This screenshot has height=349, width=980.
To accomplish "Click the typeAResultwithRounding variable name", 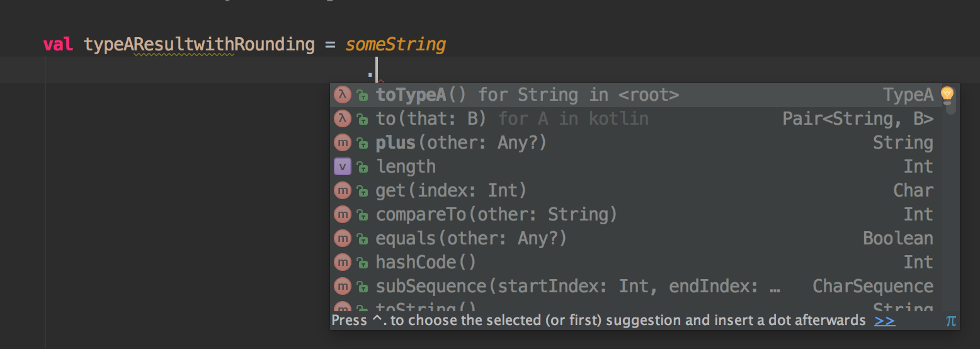I will [x=199, y=45].
